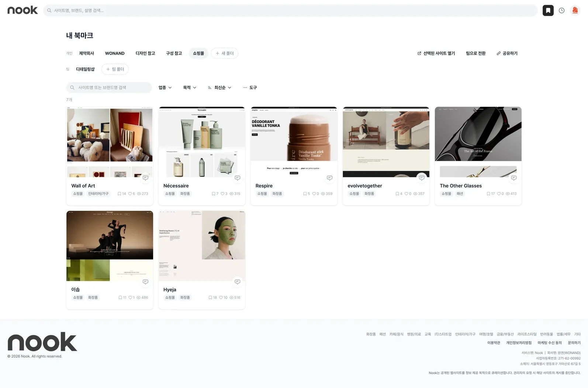Screen dimensions: 588x388
Task: Open the comment icon on Respire card
Action: [x=330, y=178]
